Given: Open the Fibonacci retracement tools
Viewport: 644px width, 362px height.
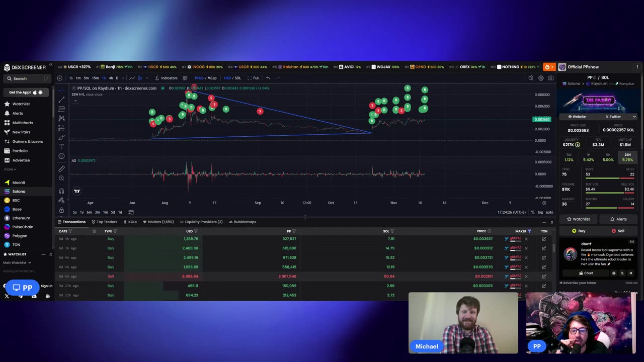Looking at the screenshot, I should click(61, 109).
